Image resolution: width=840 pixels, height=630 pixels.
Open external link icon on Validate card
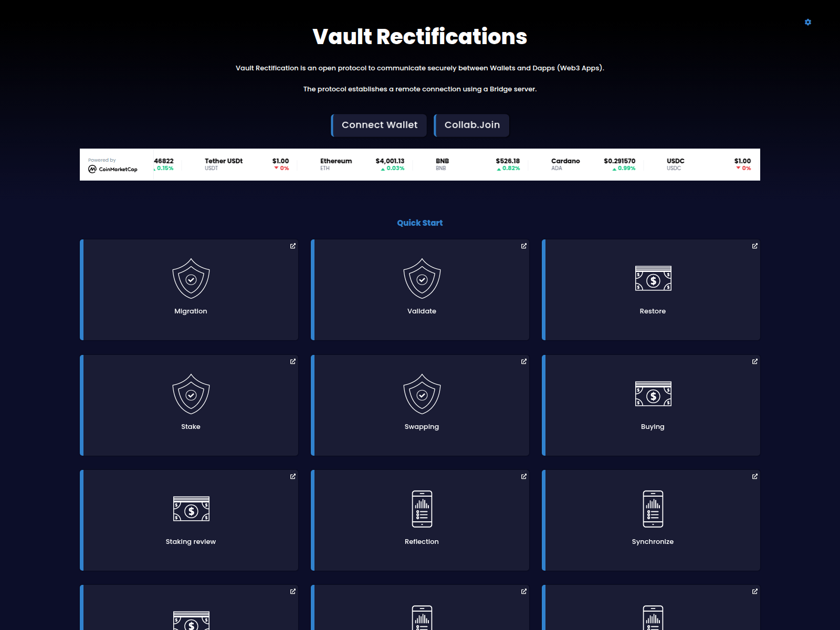(524, 246)
